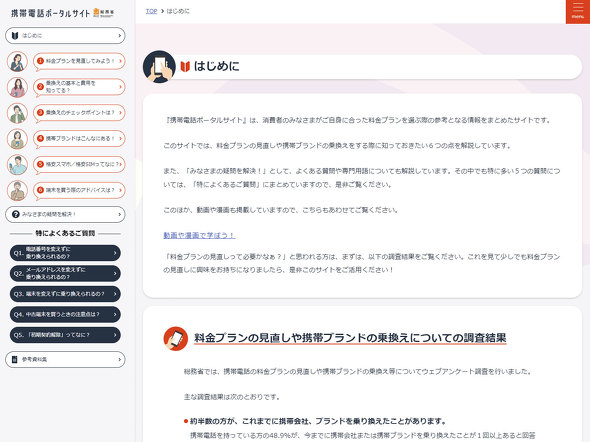Screen dimensions: 590x442
Task: Open 料金プランを見直してみよう！ speech bubble
Action: pyautogui.click(x=79, y=61)
